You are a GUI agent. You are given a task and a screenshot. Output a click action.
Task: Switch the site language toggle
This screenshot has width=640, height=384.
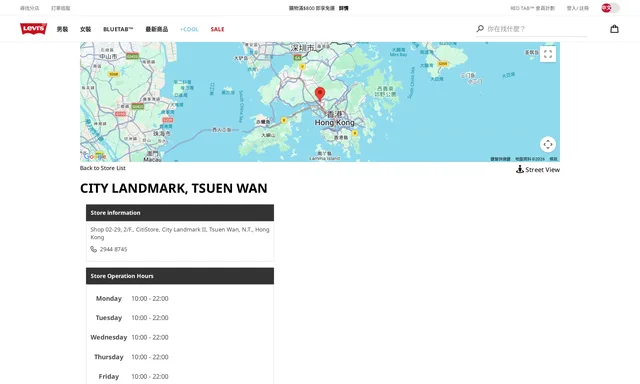(610, 8)
